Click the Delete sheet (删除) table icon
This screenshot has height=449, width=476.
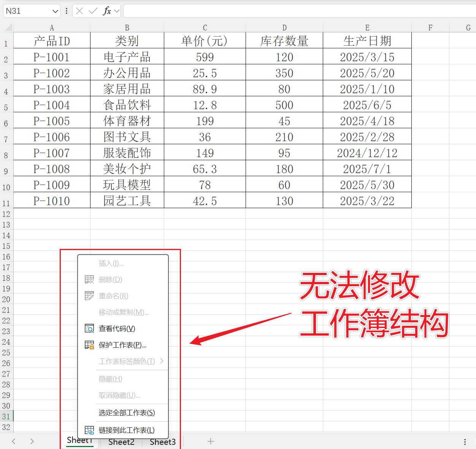(x=89, y=279)
